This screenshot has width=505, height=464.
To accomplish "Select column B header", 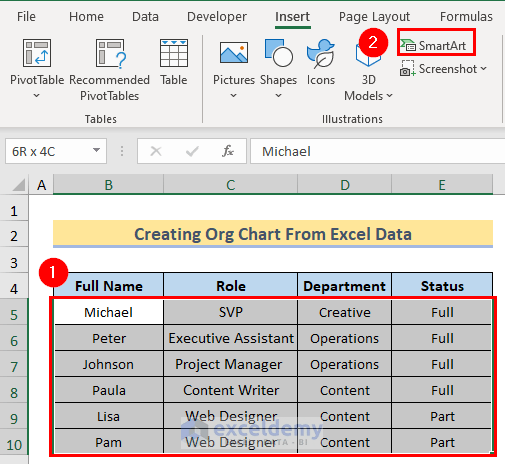I will (x=108, y=184).
